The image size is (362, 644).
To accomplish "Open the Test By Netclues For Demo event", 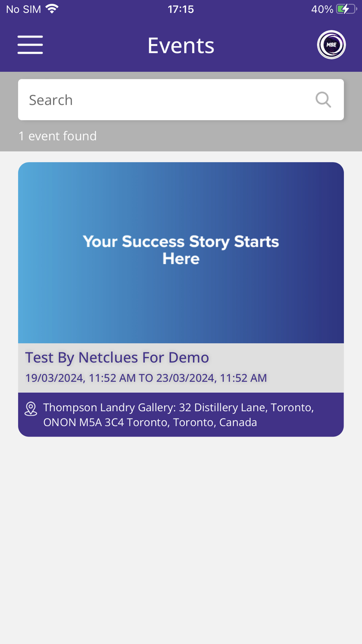I will click(x=117, y=357).
